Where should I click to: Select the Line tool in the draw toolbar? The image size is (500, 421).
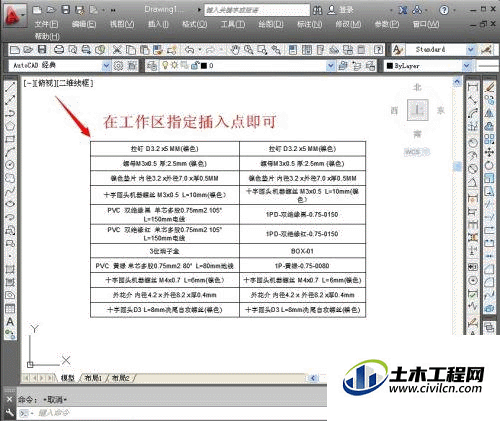(x=10, y=87)
